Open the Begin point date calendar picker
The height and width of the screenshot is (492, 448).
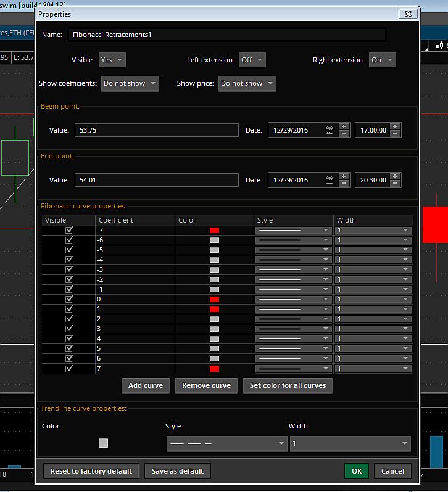tap(330, 130)
